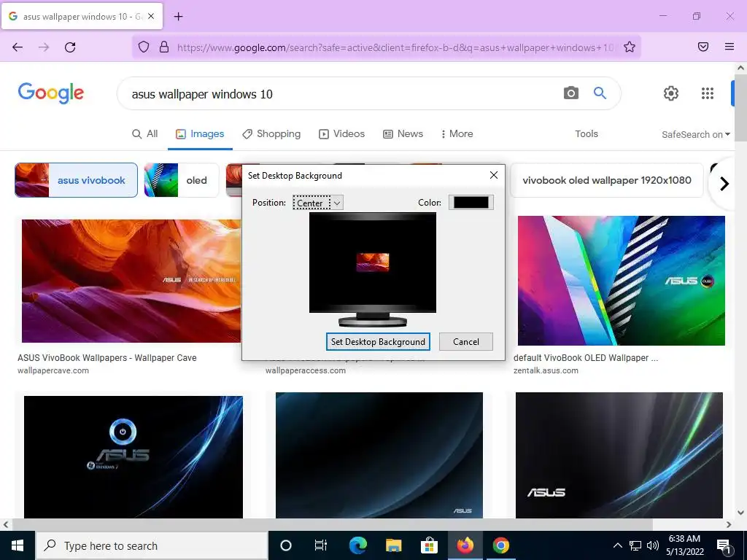Screen dimensions: 747x560
Task: Select the asus vivobook suggestion chip
Action: tap(76, 180)
